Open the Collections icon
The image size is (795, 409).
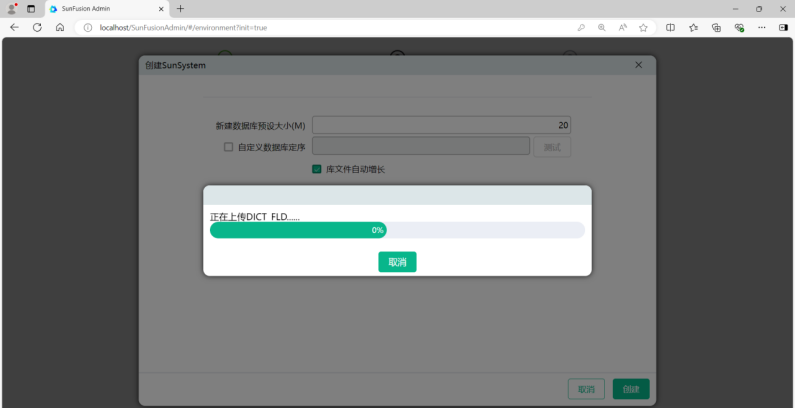click(716, 28)
